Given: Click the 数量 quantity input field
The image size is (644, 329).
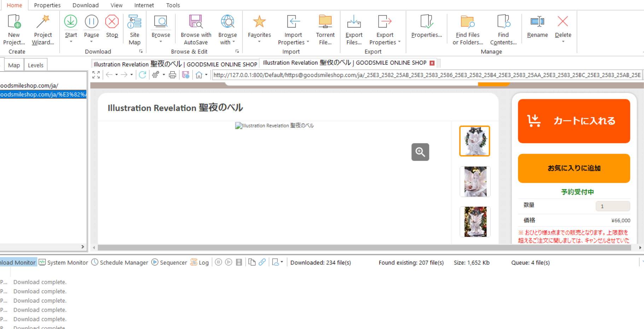Looking at the screenshot, I should click(613, 206).
